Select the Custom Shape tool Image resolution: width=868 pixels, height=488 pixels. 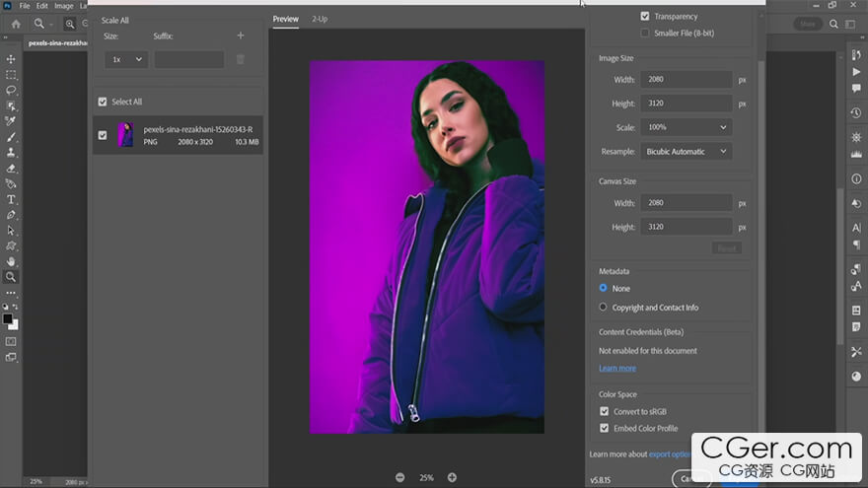point(11,245)
